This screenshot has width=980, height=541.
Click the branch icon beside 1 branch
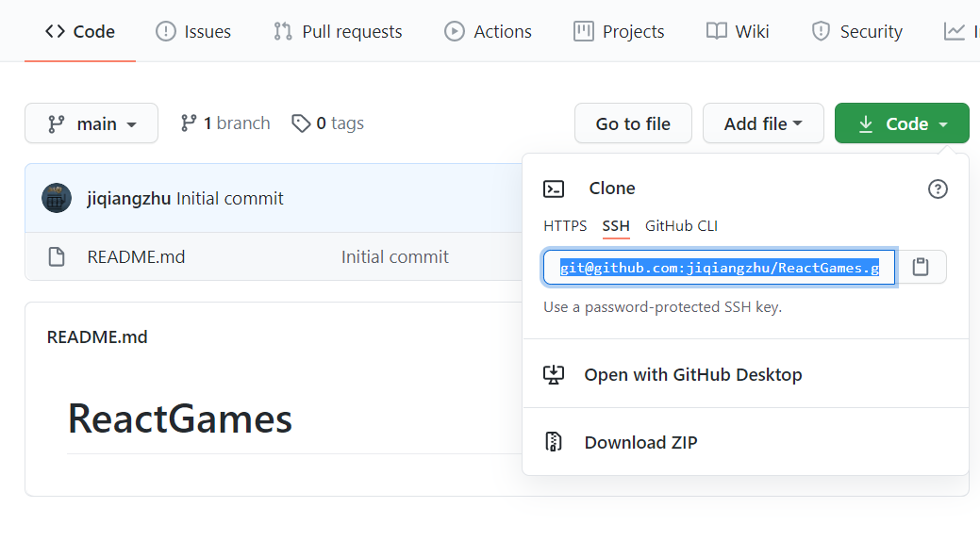[x=188, y=123]
